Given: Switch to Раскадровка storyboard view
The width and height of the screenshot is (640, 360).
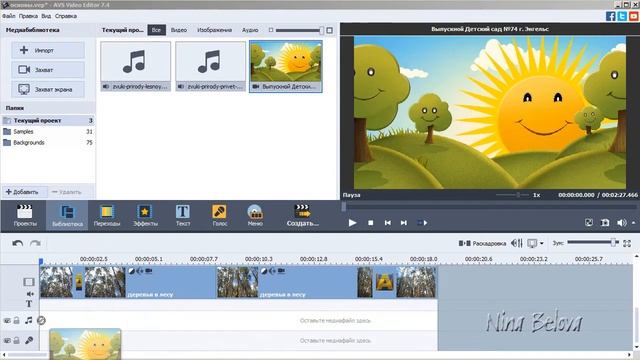Looking at the screenshot, I should 482,243.
